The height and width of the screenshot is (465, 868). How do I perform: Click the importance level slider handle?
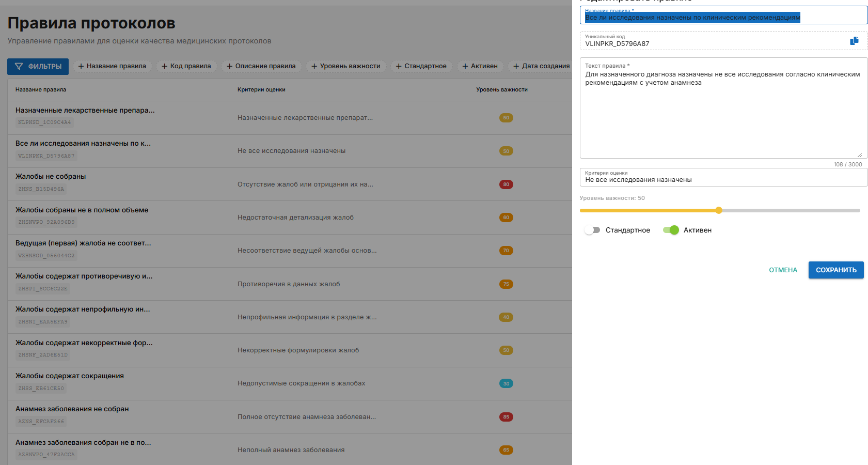[719, 210]
